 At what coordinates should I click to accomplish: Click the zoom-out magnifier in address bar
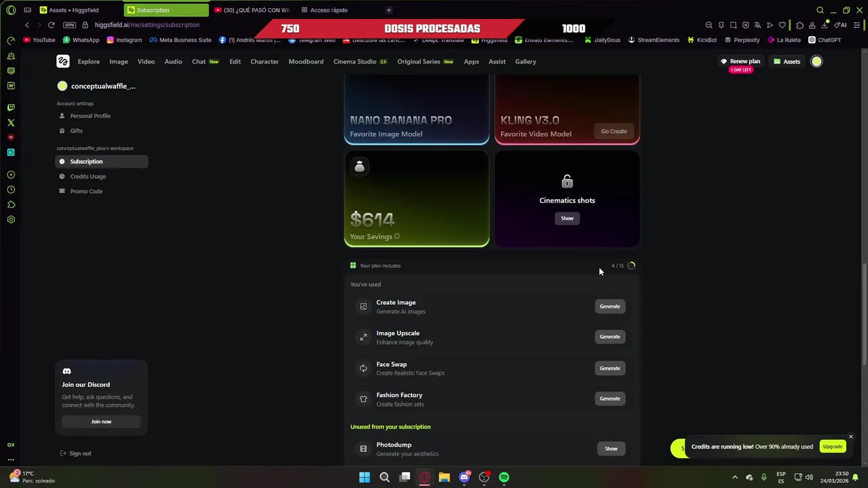(x=709, y=25)
